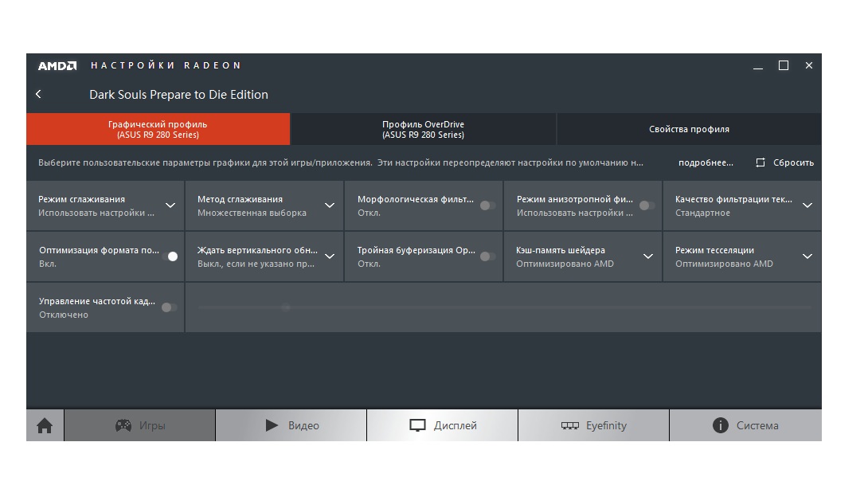The height and width of the screenshot is (489, 868).
Task: Click the подробнее... link
Action: (x=706, y=162)
